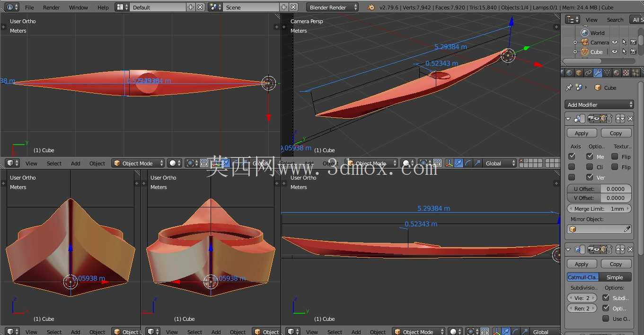This screenshot has height=335, width=644.
Task: Enable the Cli (Clipping) option checkbox
Action: pos(589,167)
